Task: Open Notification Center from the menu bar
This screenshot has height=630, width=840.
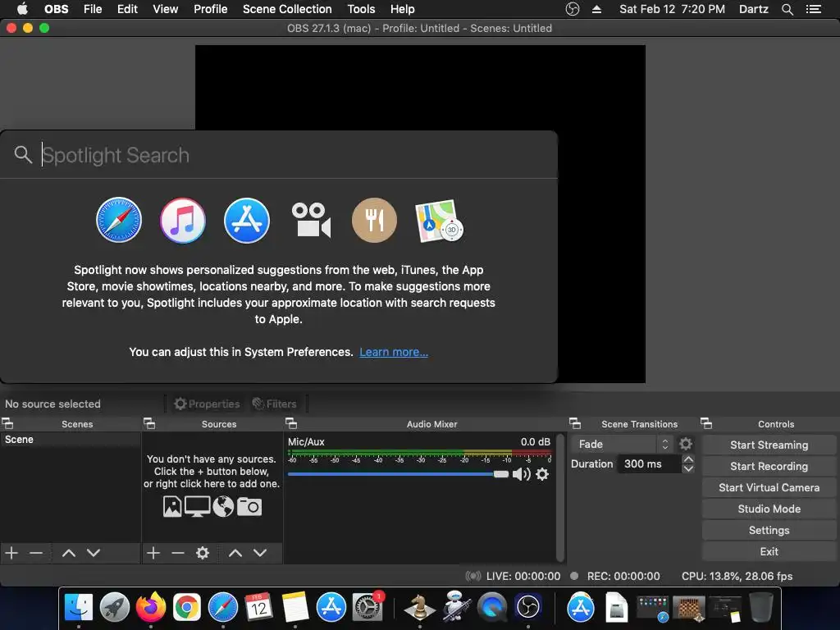Action: [x=814, y=9]
